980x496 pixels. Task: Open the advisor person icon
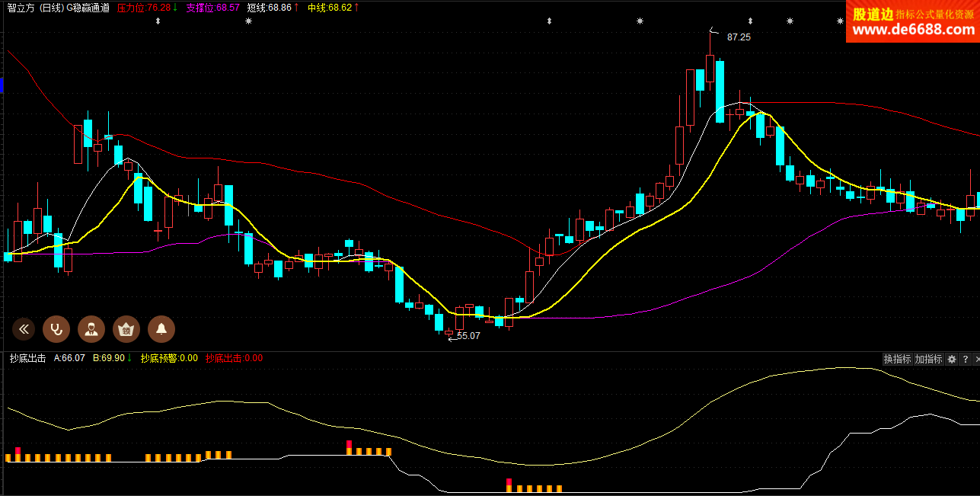[91, 329]
